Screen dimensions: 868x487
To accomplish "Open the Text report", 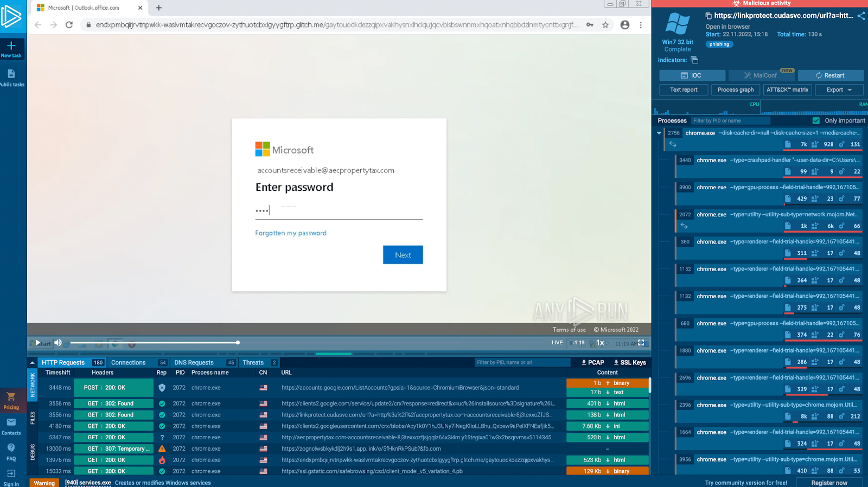I will coord(684,90).
